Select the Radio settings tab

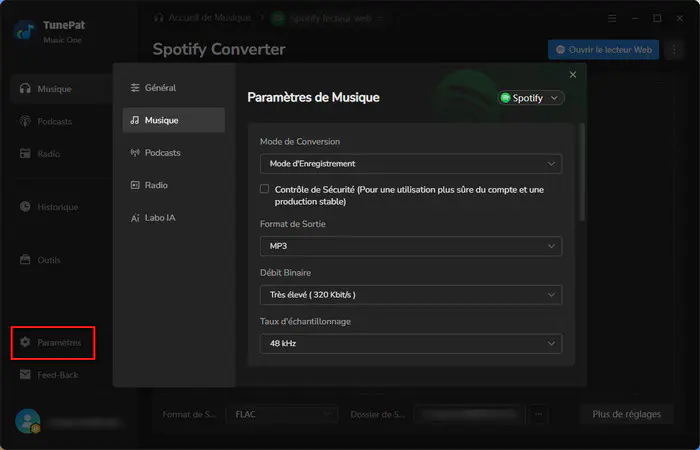tap(174, 185)
